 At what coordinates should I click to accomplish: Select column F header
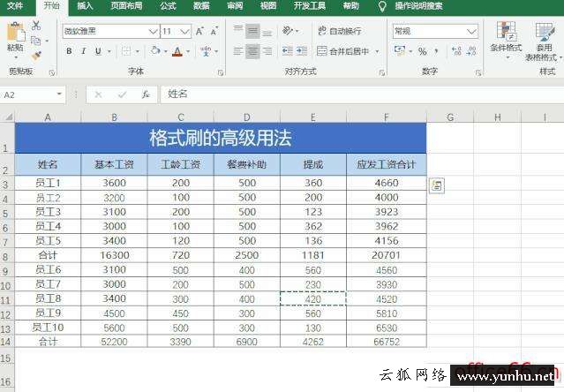point(387,117)
